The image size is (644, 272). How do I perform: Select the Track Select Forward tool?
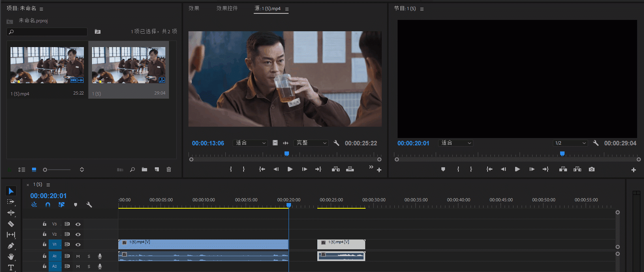pos(11,202)
